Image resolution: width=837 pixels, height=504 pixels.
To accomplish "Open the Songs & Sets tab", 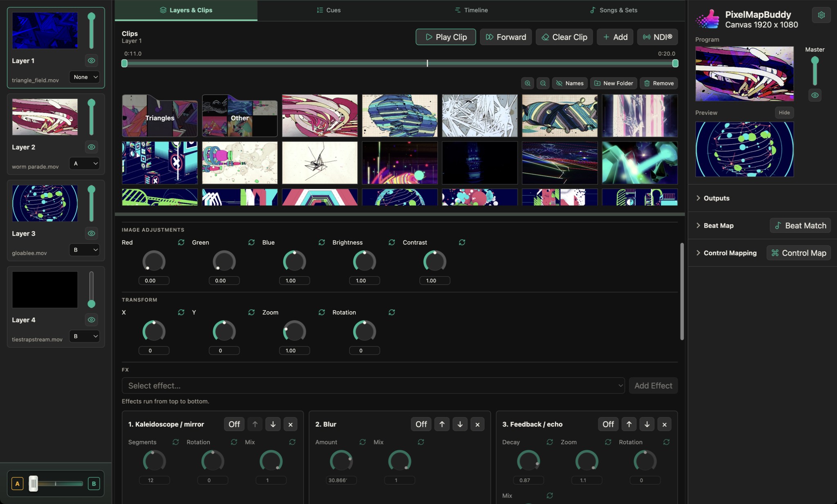I will coord(613,10).
